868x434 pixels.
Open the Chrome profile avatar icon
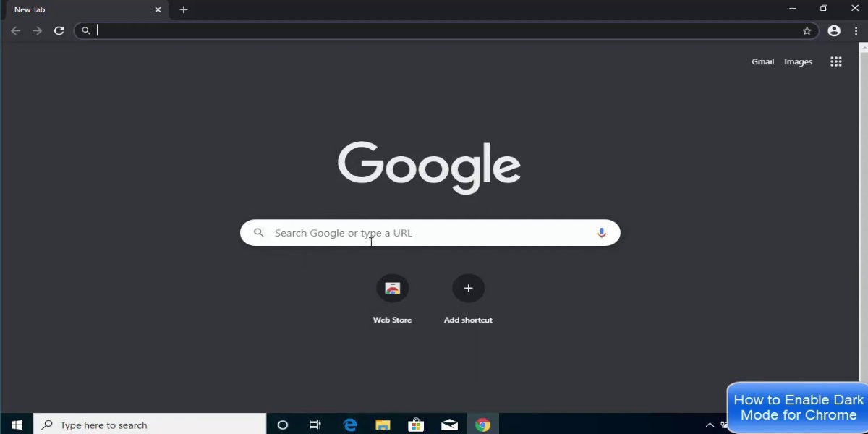tap(834, 30)
